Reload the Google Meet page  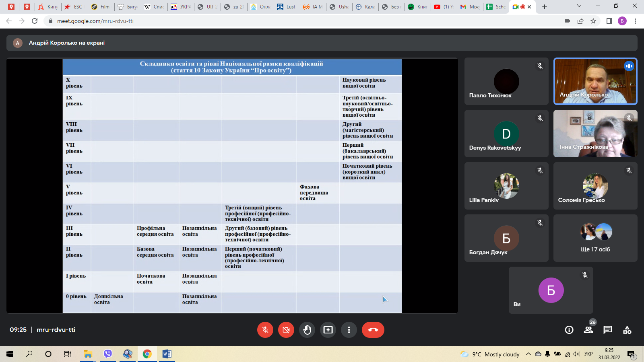click(35, 21)
